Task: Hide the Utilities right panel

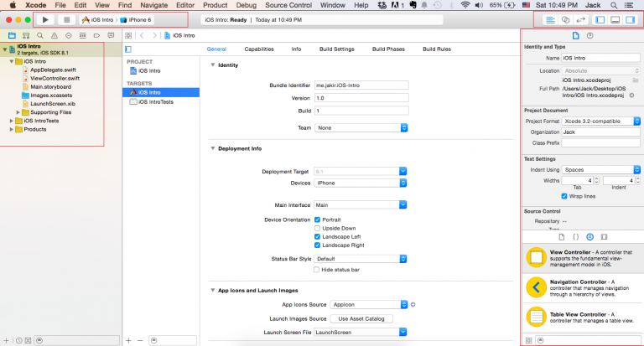Action: [631, 18]
